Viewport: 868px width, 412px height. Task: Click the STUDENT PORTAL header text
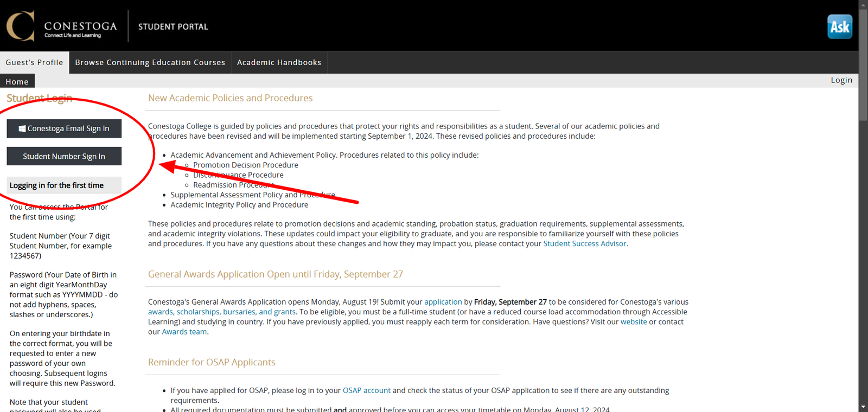[173, 27]
